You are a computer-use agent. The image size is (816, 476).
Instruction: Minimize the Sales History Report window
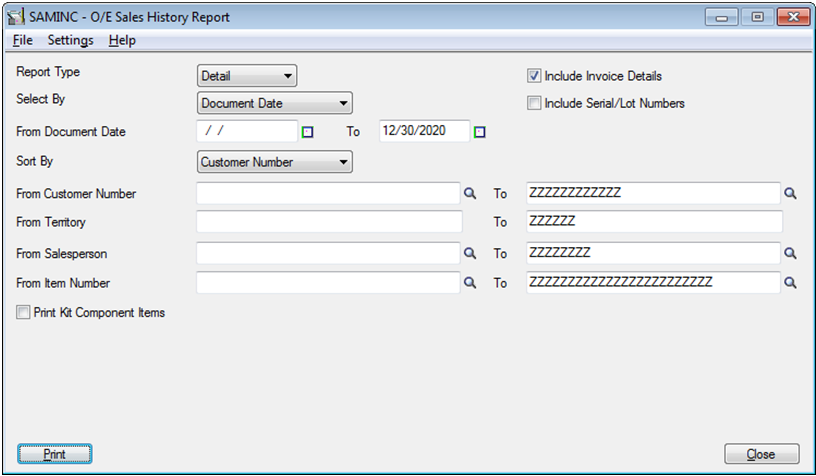pos(721,17)
